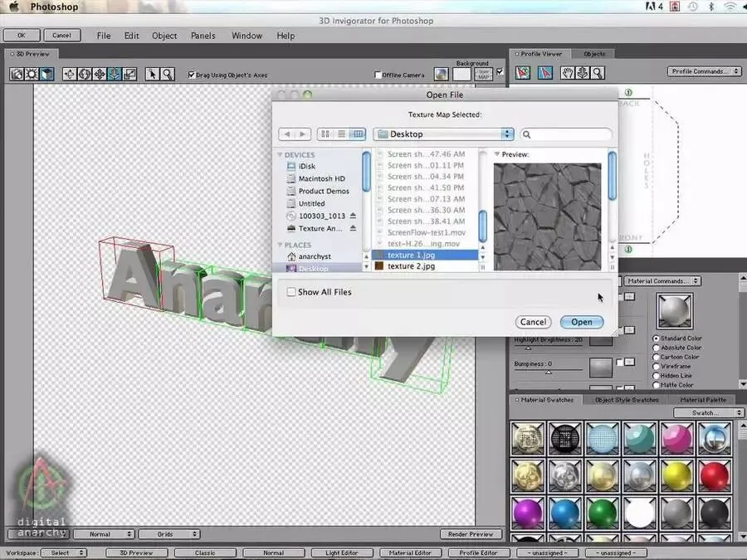Select the Standard Color radio button

tap(656, 338)
